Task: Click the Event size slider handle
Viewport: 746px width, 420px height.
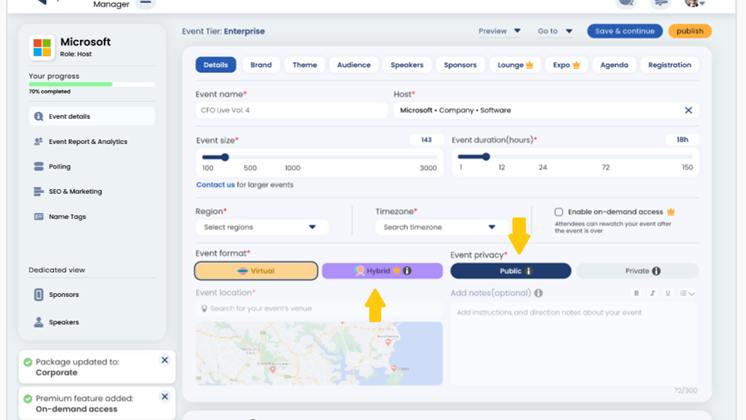Action: coord(225,157)
